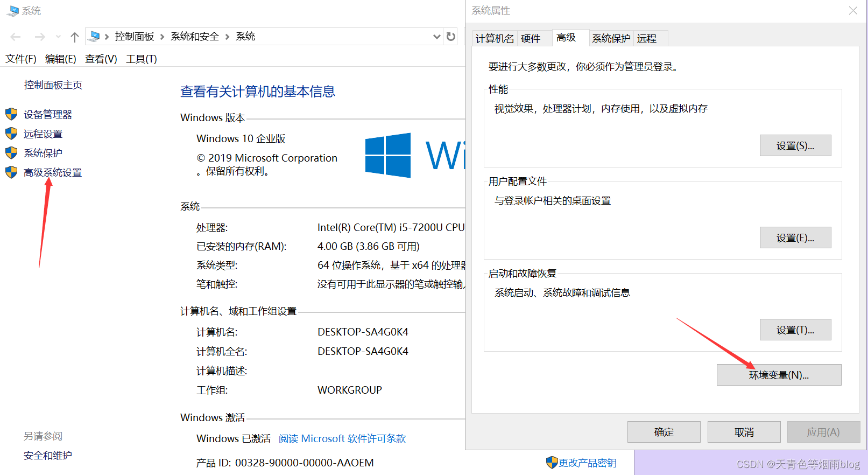Viewport: 868px width, 475px height.
Task: Click the Intel(R) Core(TM) i5-7200U processor value
Action: click(x=391, y=227)
